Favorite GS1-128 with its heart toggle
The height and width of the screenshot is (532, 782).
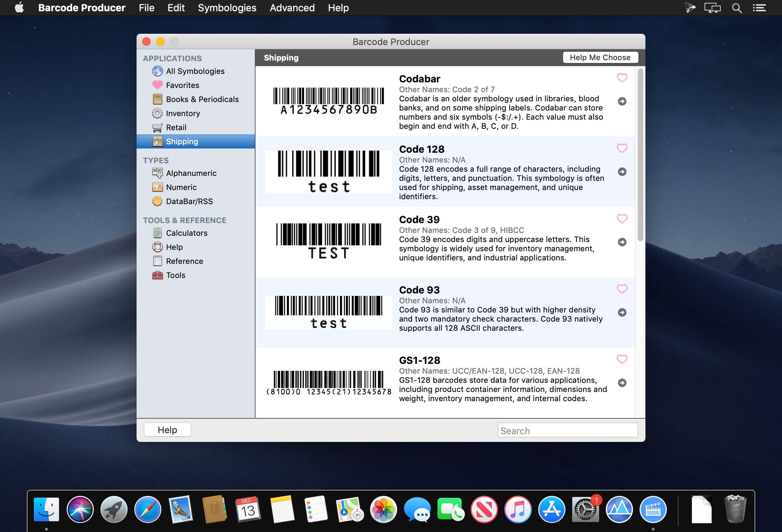point(622,359)
